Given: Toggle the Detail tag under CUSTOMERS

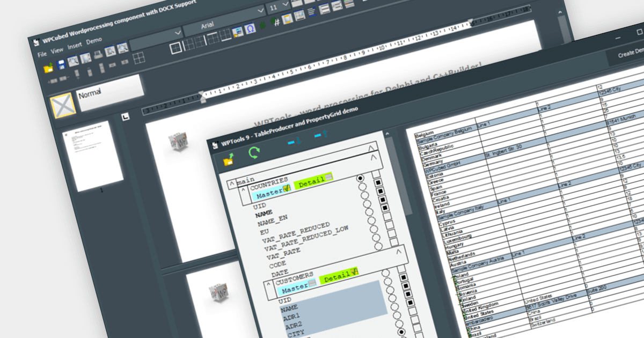Looking at the screenshot, I should [x=339, y=277].
